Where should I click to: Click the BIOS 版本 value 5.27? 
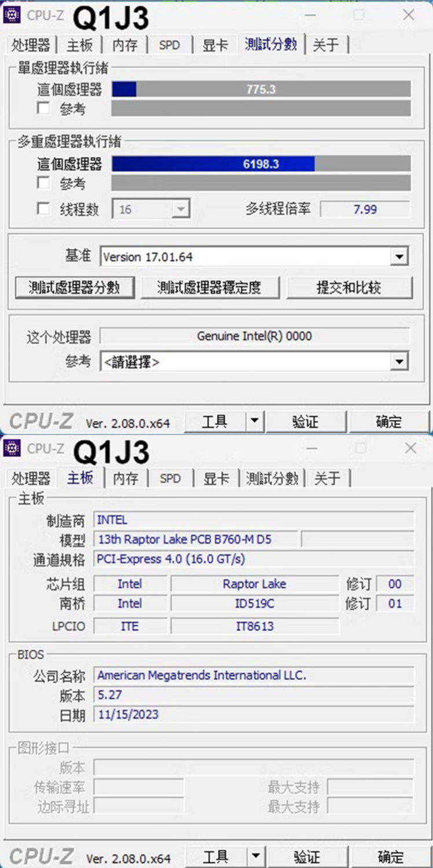tap(254, 695)
